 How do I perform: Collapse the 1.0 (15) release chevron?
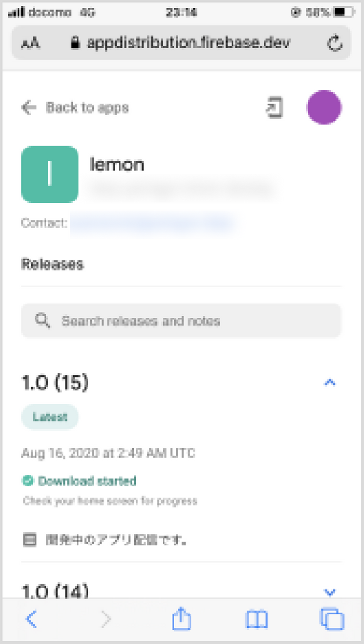pyautogui.click(x=330, y=383)
